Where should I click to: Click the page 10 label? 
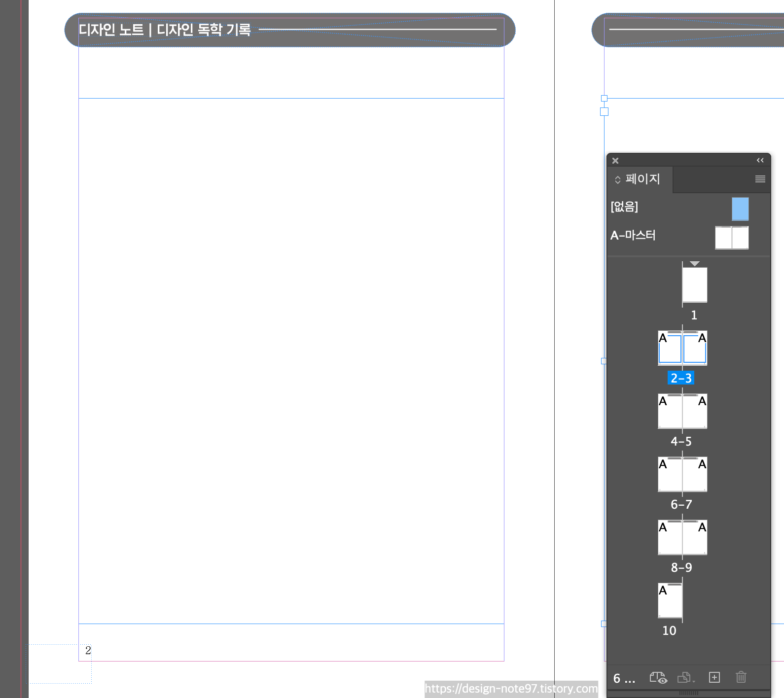pos(669,630)
